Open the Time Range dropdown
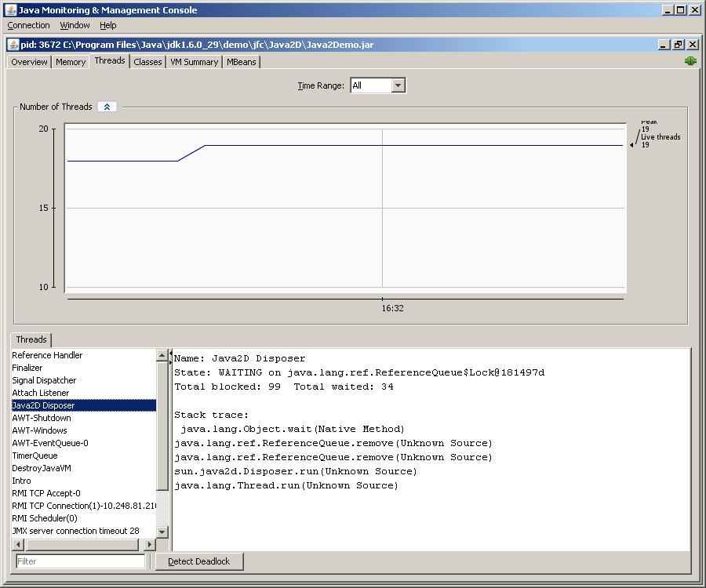The image size is (706, 588). coord(377,85)
